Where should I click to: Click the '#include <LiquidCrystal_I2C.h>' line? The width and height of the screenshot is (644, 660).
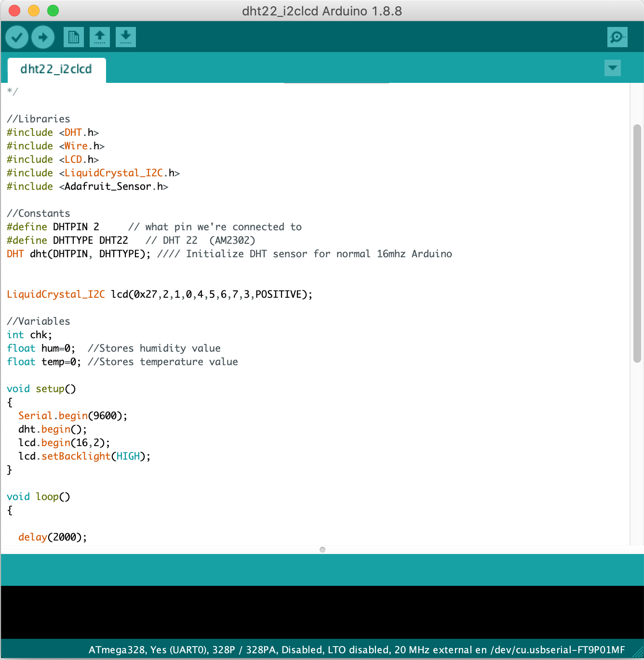94,173
